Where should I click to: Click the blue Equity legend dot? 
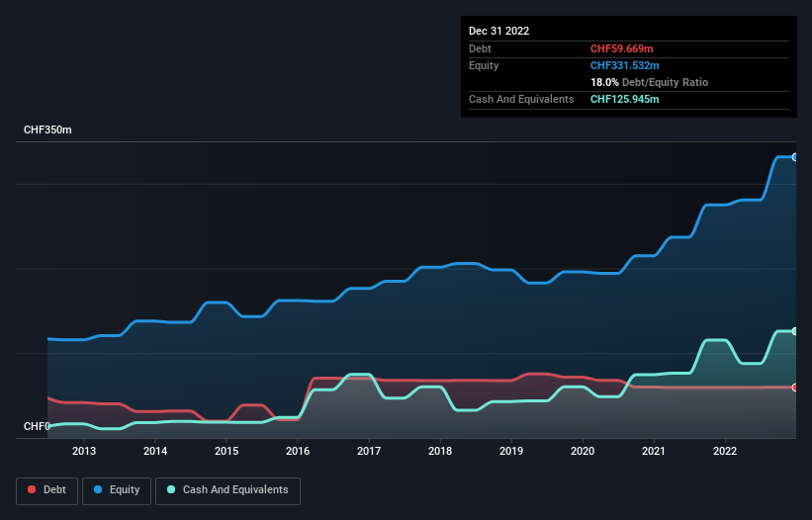click(98, 489)
